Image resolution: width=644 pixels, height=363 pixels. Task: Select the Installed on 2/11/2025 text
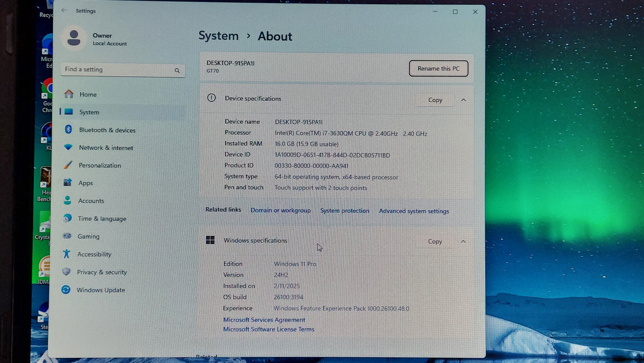287,286
